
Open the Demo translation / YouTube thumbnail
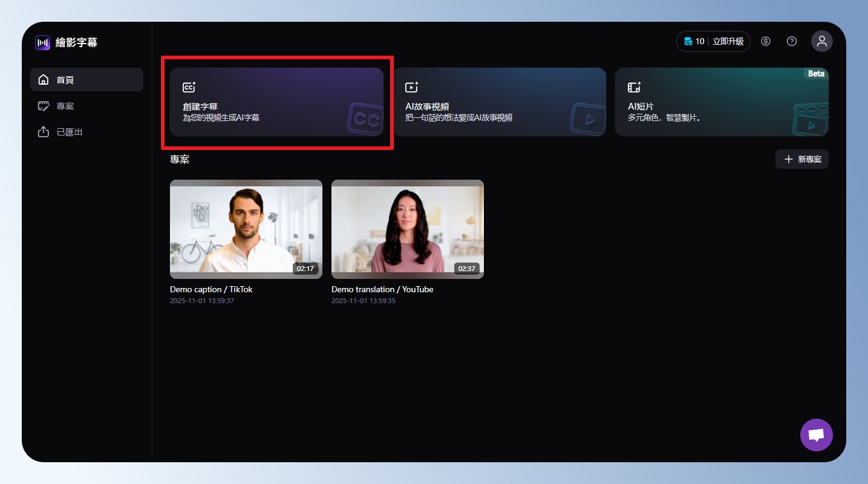click(408, 229)
